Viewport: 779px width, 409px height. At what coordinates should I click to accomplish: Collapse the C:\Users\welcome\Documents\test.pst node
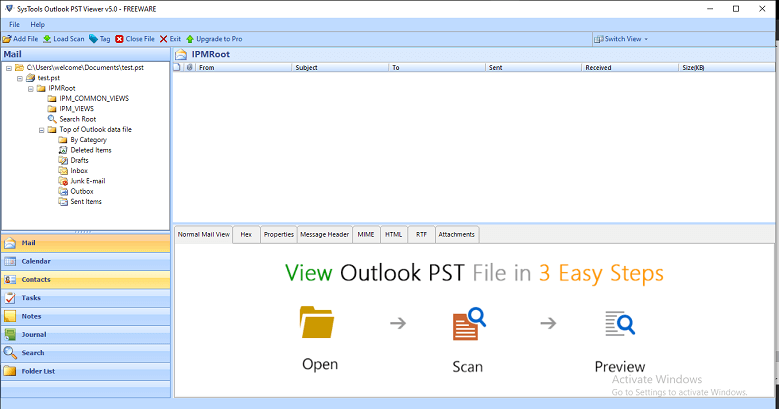[x=9, y=68]
